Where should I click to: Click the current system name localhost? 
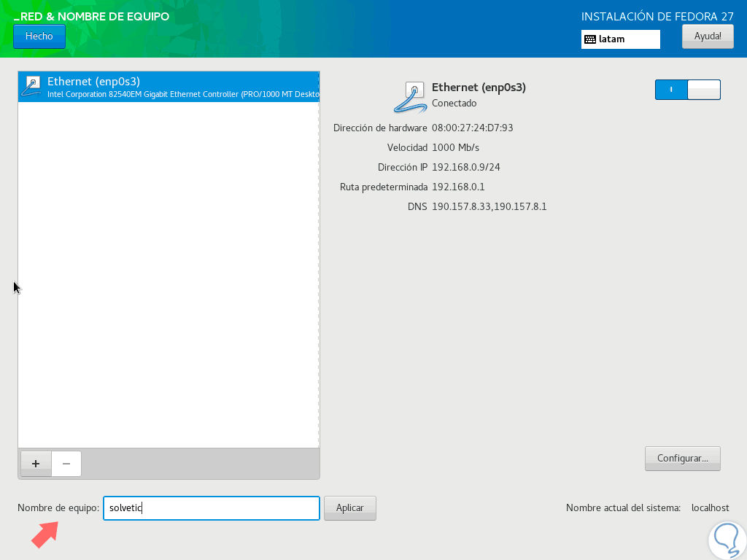[x=710, y=508]
